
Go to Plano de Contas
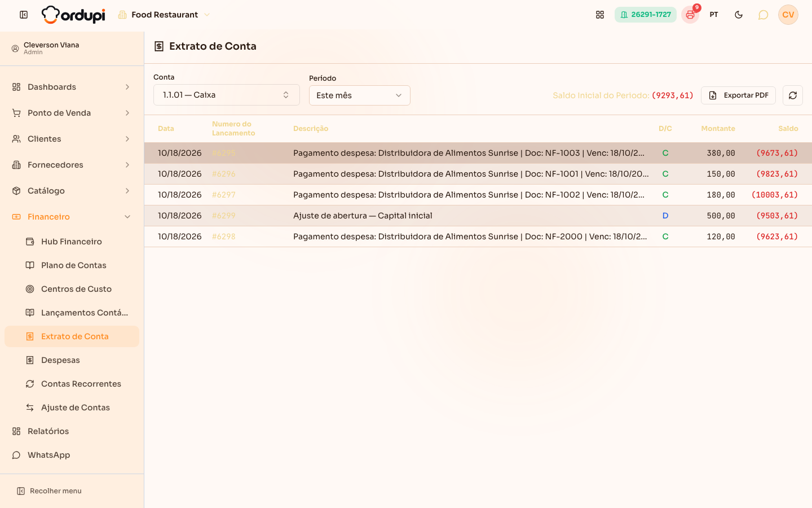point(72,265)
